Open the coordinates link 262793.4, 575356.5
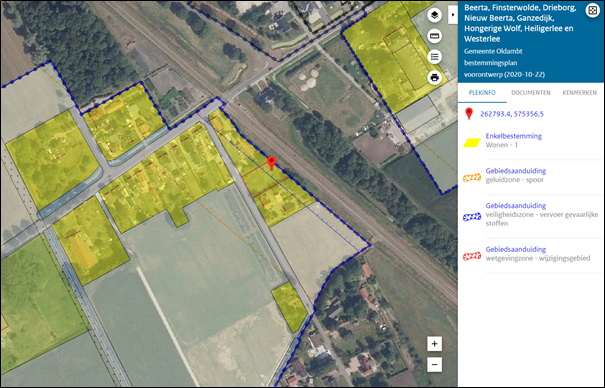The height and width of the screenshot is (388, 605). (512, 114)
